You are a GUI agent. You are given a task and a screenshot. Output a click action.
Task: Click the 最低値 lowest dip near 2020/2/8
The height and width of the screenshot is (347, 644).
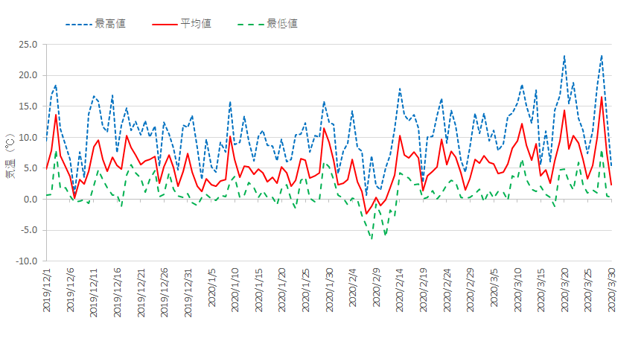click(x=372, y=238)
